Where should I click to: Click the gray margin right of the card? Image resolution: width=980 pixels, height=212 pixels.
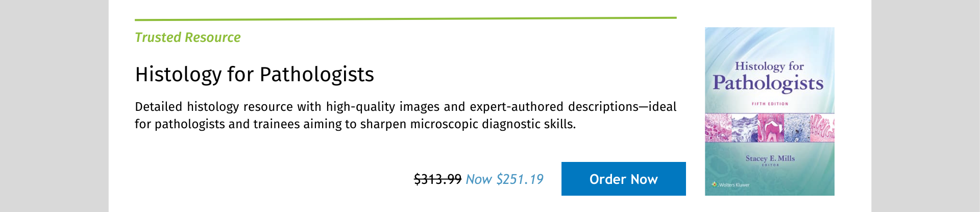(925, 106)
